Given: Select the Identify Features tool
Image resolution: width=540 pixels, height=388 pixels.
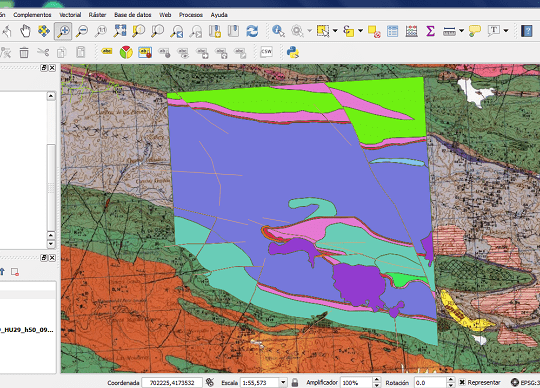Looking at the screenshot, I should pos(278,31).
